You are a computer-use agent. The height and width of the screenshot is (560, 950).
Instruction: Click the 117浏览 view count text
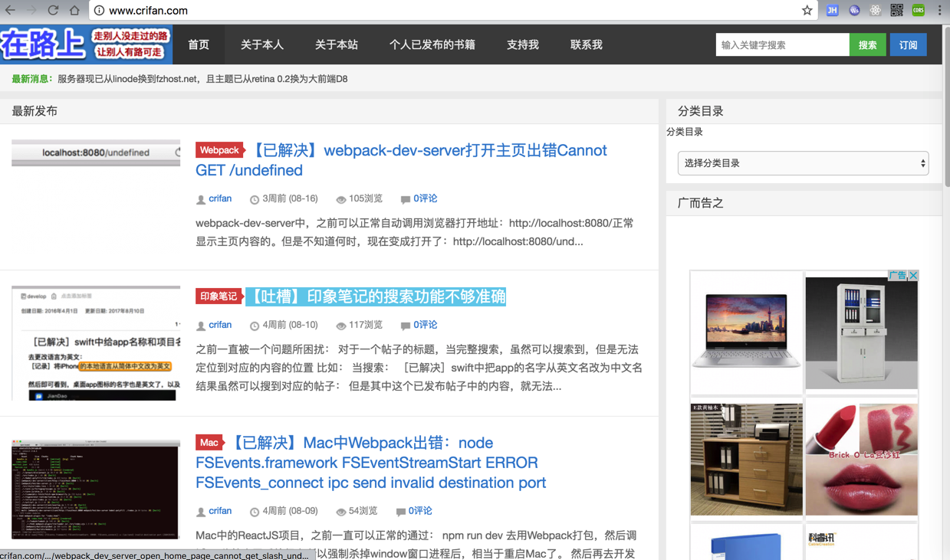coord(366,325)
